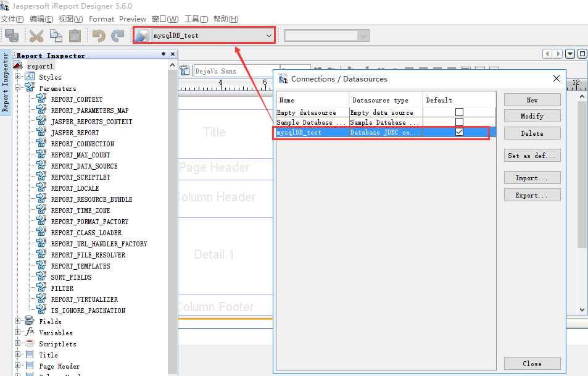The width and height of the screenshot is (588, 376).
Task: Select the Sample Database row
Action: 386,122
